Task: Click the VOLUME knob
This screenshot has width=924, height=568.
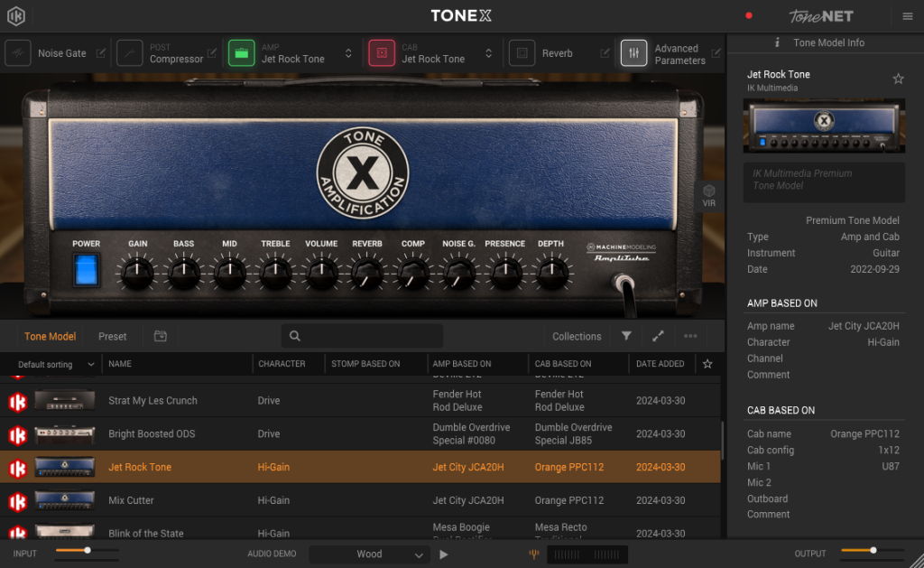Action: (321, 273)
